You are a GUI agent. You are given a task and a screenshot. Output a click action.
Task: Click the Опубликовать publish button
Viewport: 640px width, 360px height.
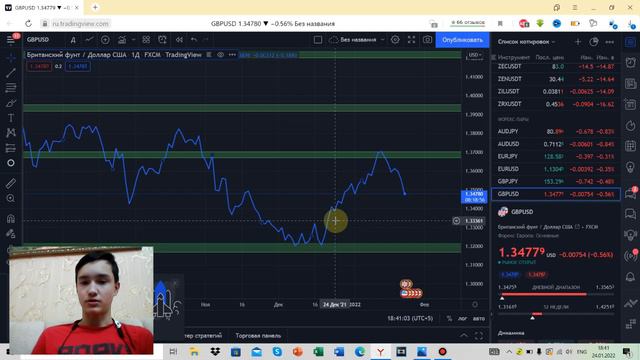point(462,40)
